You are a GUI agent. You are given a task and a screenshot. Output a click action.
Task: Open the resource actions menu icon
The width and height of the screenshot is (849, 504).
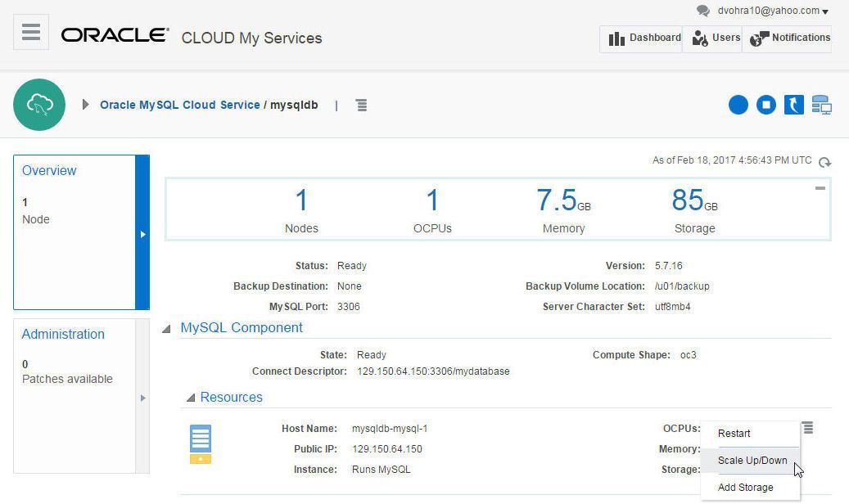[x=808, y=428]
